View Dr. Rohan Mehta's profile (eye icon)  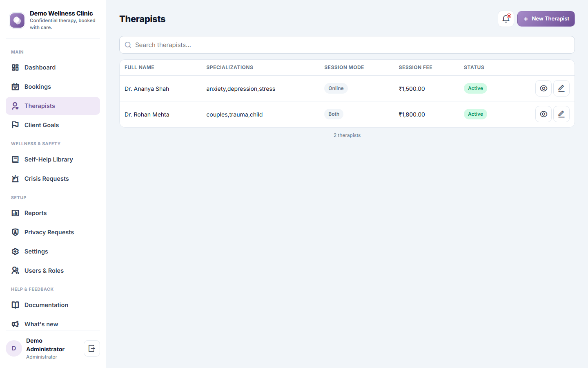point(543,114)
